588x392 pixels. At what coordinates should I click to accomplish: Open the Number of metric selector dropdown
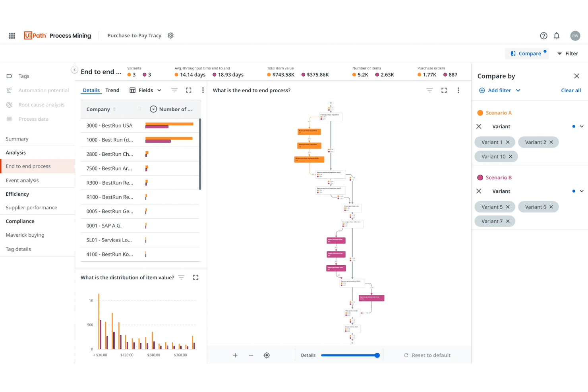click(x=153, y=109)
